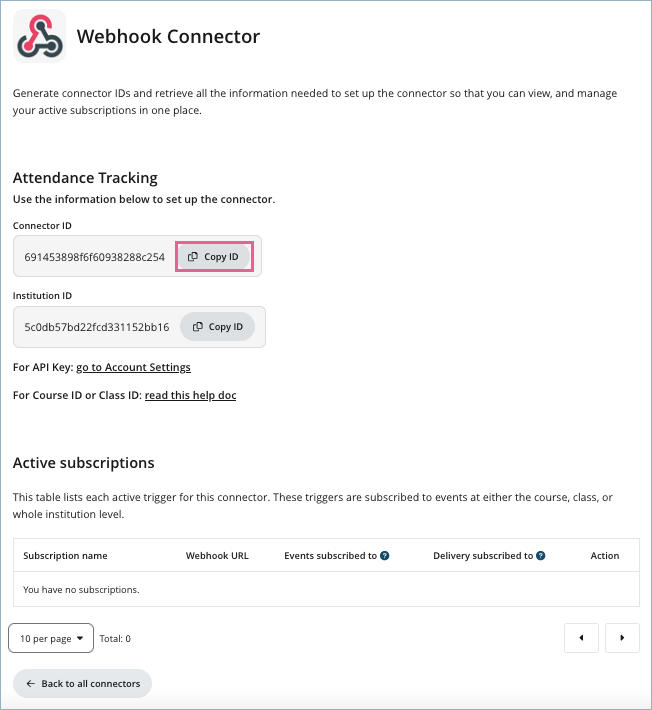Click the Events subscribed to help icon
This screenshot has width=652, height=710.
tap(385, 556)
